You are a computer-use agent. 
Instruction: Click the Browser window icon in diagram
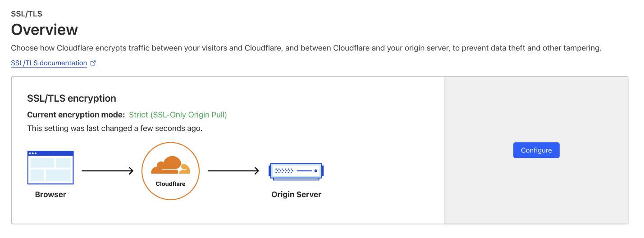[x=50, y=168]
